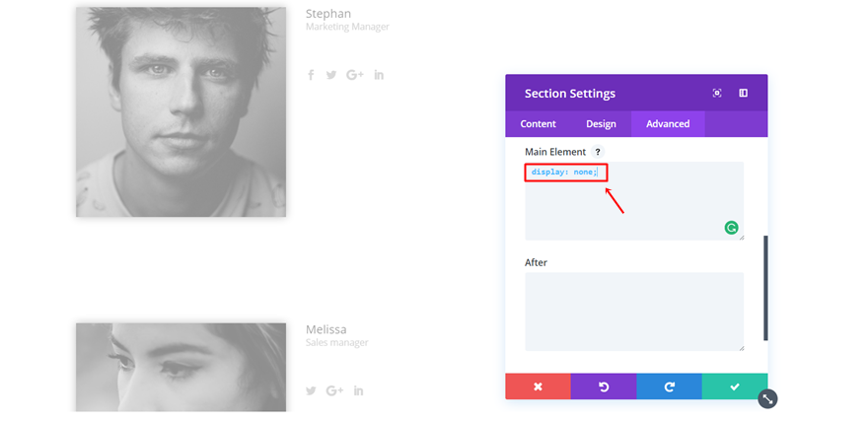Click the modal's vertical scrollbar
This screenshot has width=868, height=422.
765,288
